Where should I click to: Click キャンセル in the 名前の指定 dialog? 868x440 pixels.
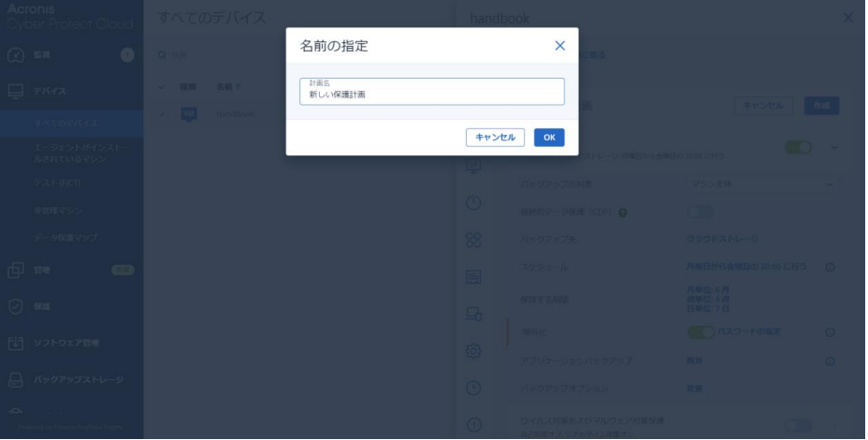(x=495, y=137)
